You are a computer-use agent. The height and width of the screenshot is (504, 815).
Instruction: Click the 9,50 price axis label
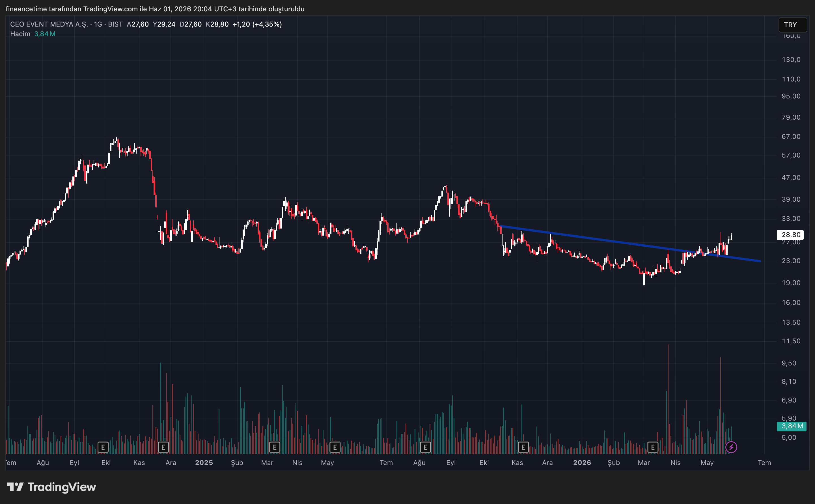click(x=789, y=363)
